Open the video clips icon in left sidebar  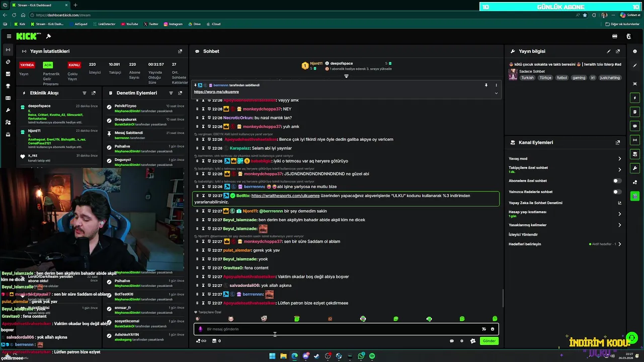point(8,98)
